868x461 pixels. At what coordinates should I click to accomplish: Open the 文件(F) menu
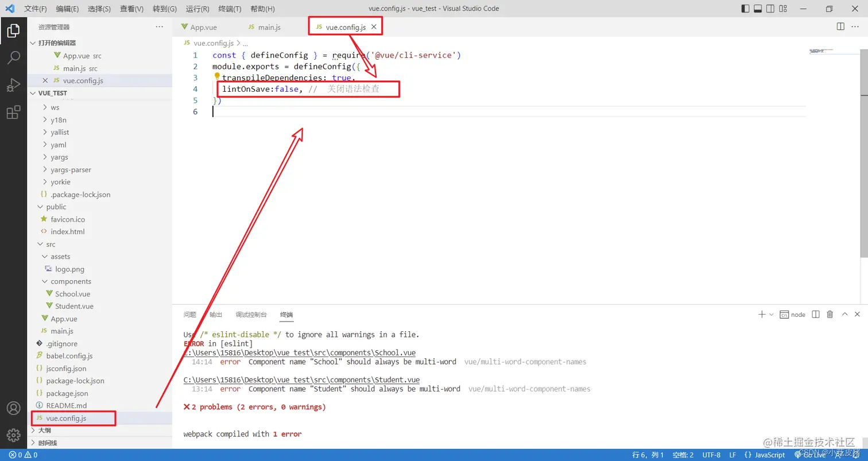[36, 9]
